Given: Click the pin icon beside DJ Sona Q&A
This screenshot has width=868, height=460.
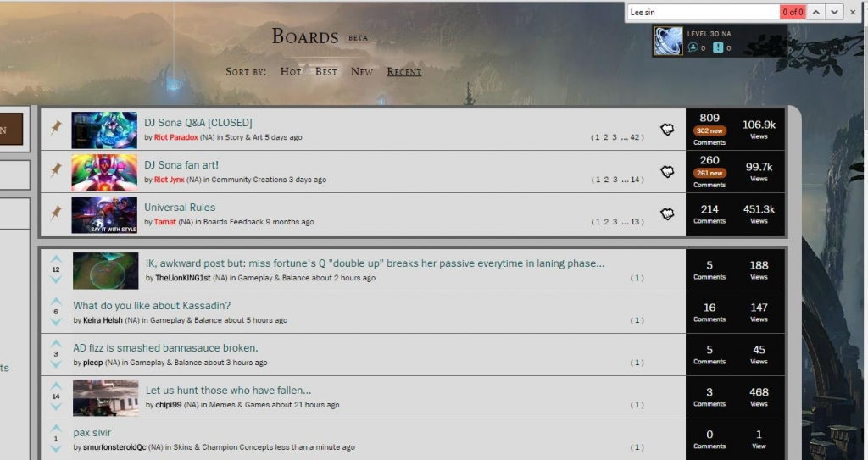Looking at the screenshot, I should [x=56, y=129].
